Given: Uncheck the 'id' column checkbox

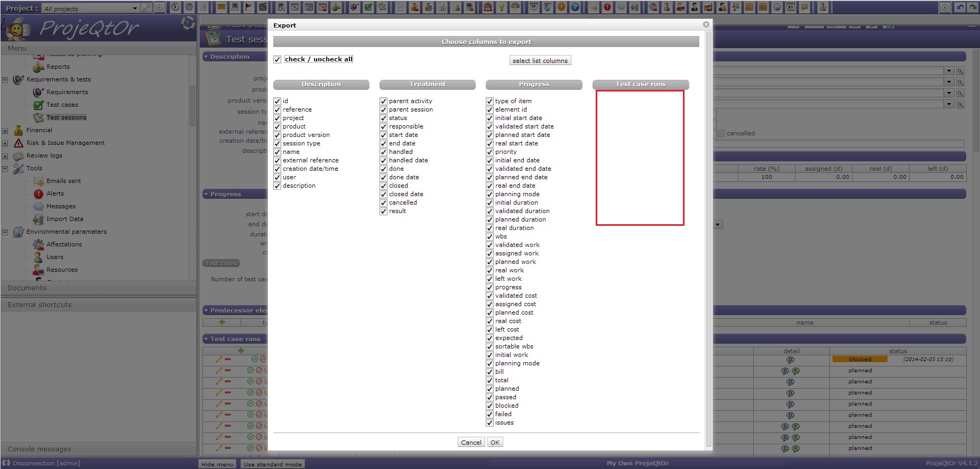Looking at the screenshot, I should pyautogui.click(x=277, y=101).
